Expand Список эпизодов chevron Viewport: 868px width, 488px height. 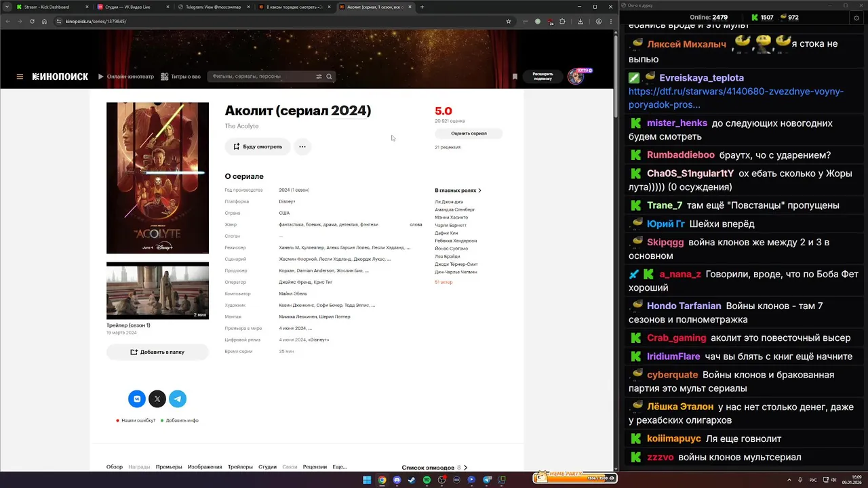point(465,468)
